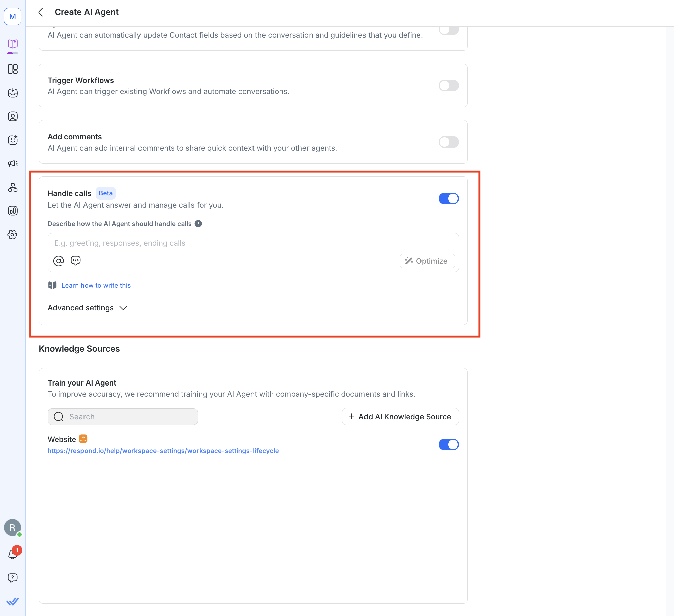Image resolution: width=674 pixels, height=616 pixels.
Task: Turn off the Website knowledge source toggle
Action: (x=449, y=444)
